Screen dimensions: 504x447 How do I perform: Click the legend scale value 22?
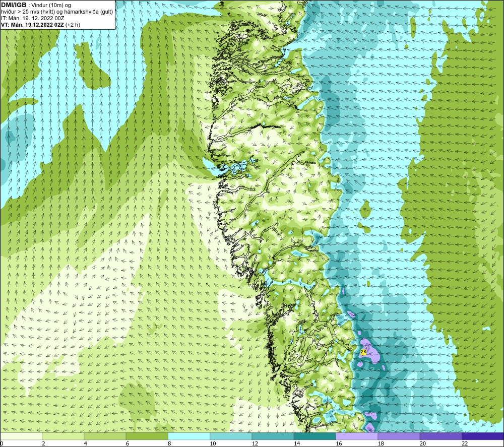click(465, 443)
